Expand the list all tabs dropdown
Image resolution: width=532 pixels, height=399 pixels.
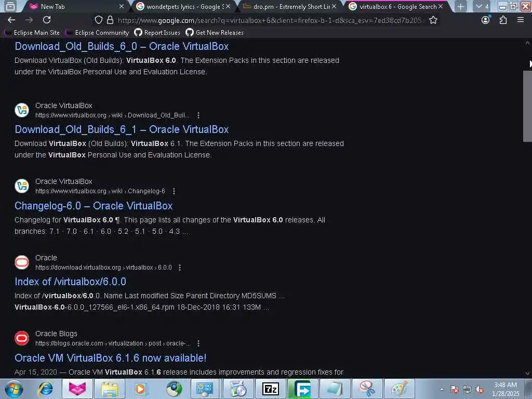(x=482, y=6)
